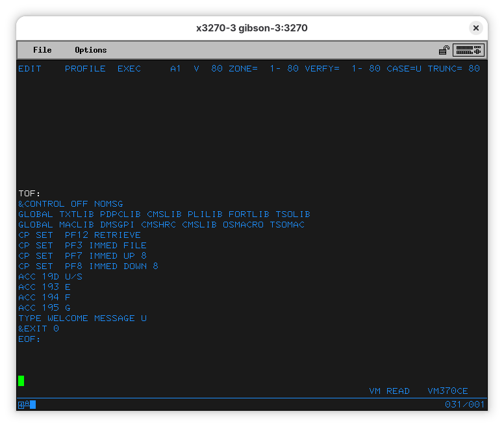The height and width of the screenshot is (427, 504).
Task: Click the EOF: marker line
Action: coord(30,339)
